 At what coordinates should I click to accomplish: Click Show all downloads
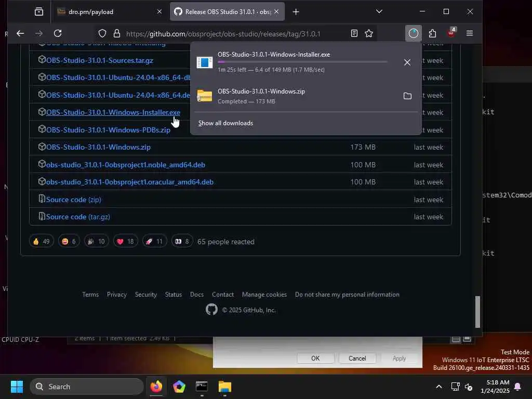click(225, 123)
